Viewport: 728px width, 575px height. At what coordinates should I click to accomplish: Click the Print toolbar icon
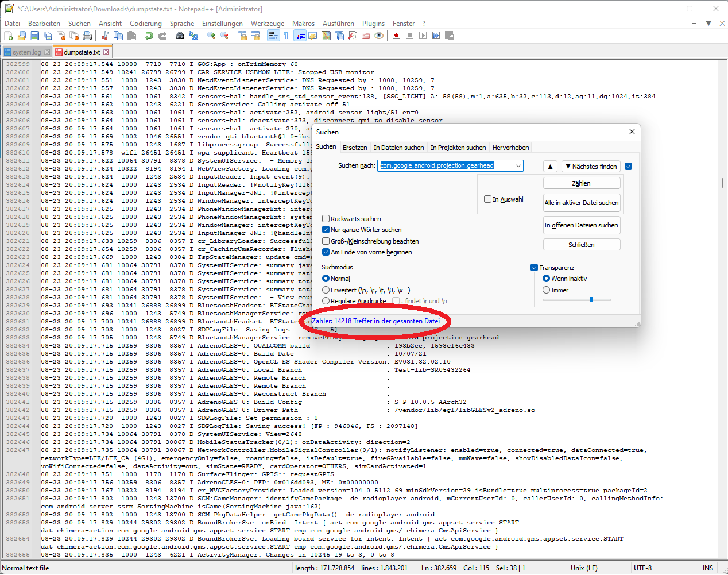tap(87, 36)
